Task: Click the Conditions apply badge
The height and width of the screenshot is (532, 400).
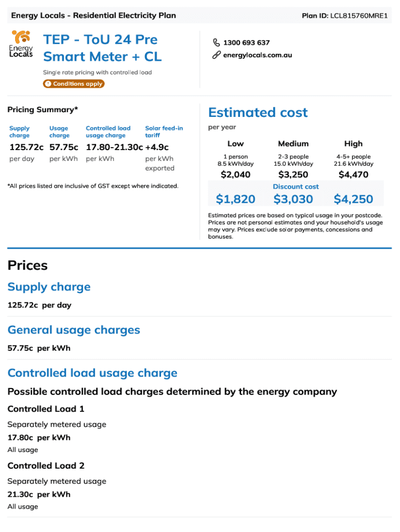Action: point(73,84)
